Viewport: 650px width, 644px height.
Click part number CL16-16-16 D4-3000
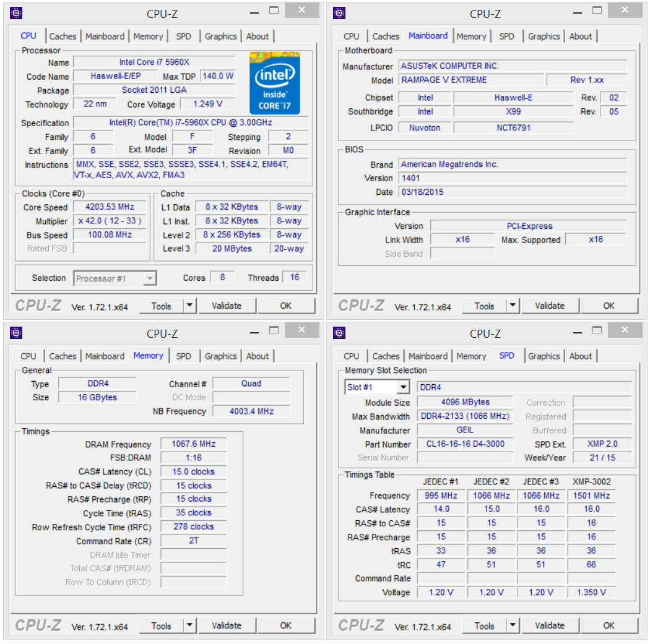click(465, 444)
